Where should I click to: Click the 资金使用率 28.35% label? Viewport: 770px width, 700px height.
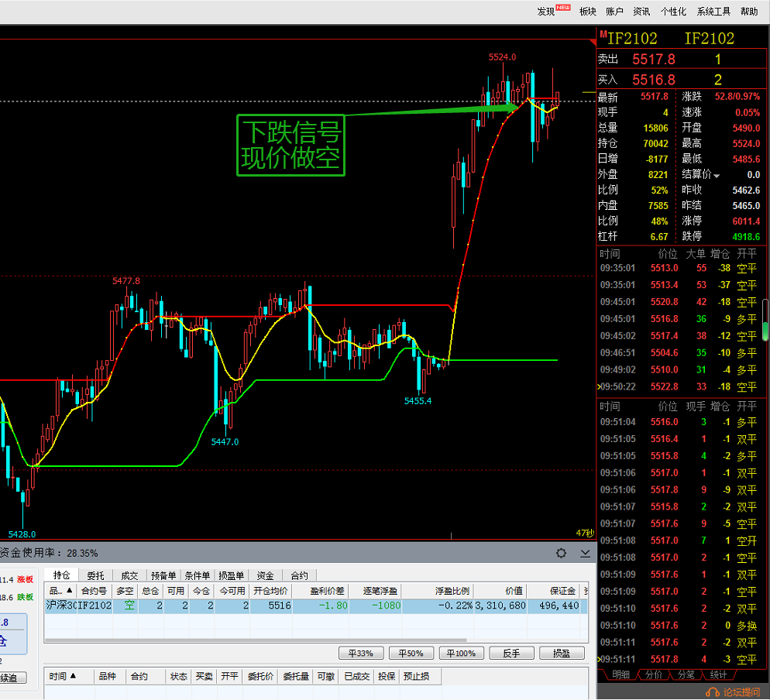[49, 553]
